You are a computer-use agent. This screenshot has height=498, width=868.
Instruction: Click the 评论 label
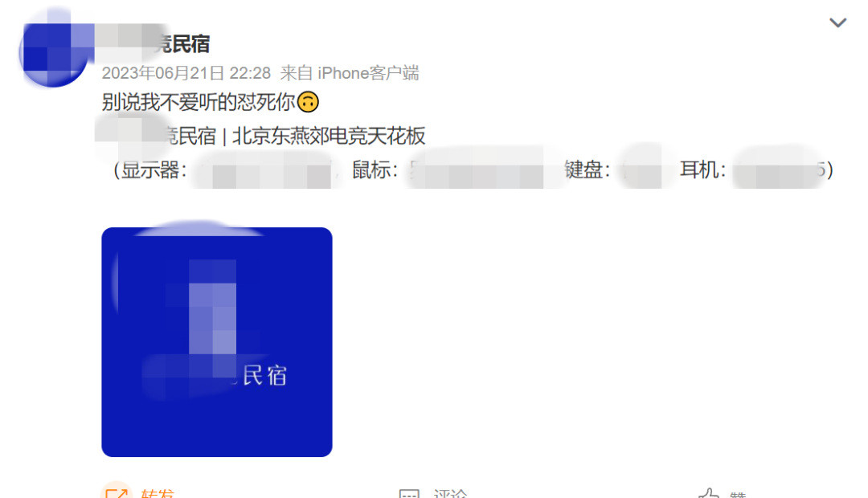[450, 493]
